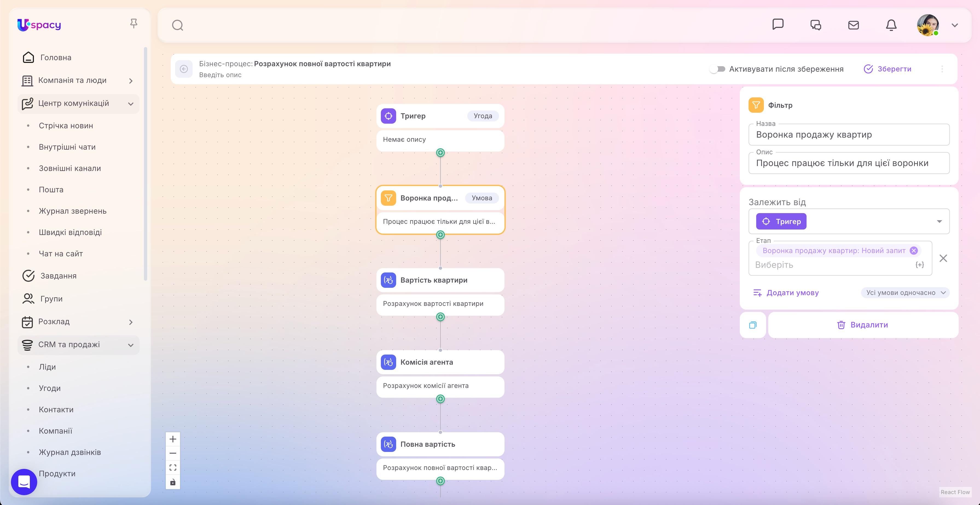Select the Вартість квартири node icon
Image resolution: width=980 pixels, height=505 pixels.
[388, 280]
